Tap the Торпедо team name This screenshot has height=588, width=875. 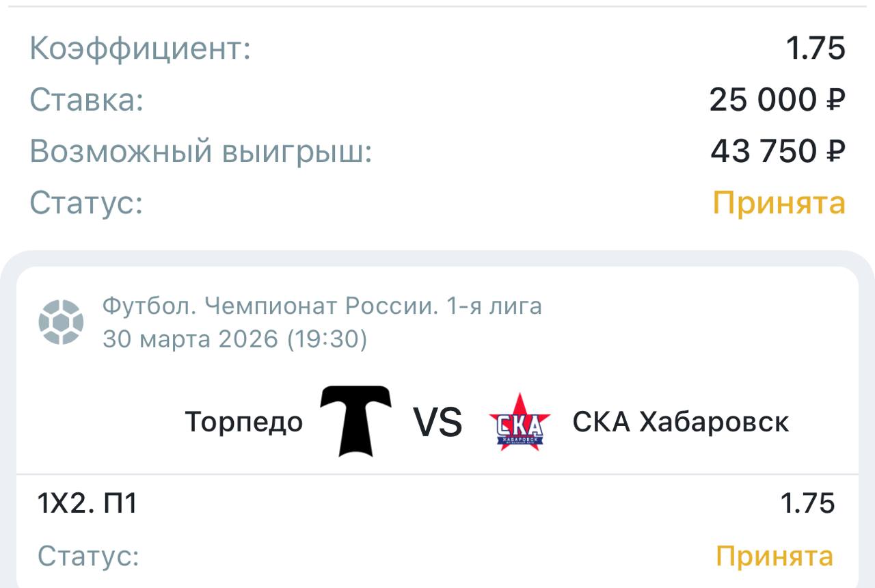tap(243, 422)
